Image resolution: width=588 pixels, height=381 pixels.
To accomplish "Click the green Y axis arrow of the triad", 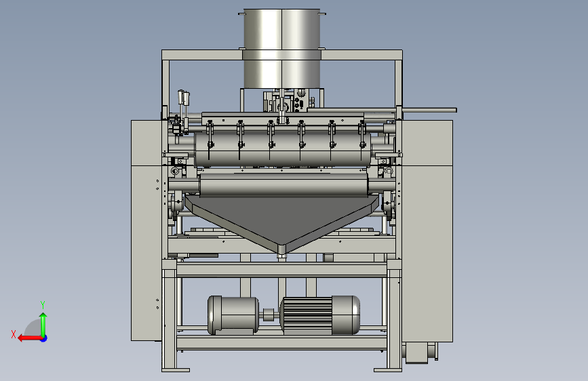I will point(43,323).
